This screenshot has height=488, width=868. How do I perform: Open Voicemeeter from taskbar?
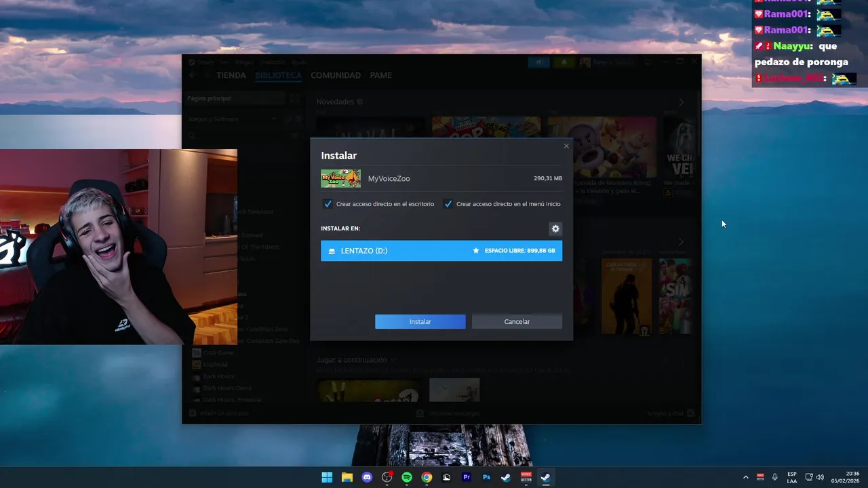coord(526,477)
